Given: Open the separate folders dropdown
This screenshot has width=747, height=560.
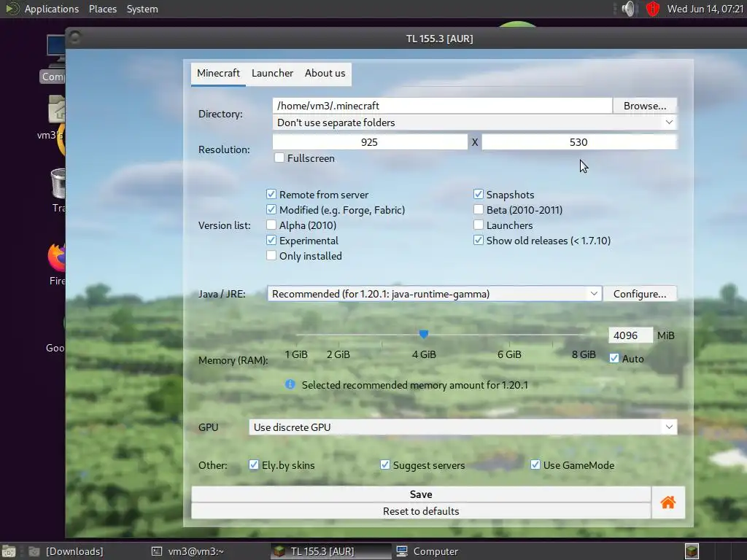Looking at the screenshot, I should click(474, 122).
